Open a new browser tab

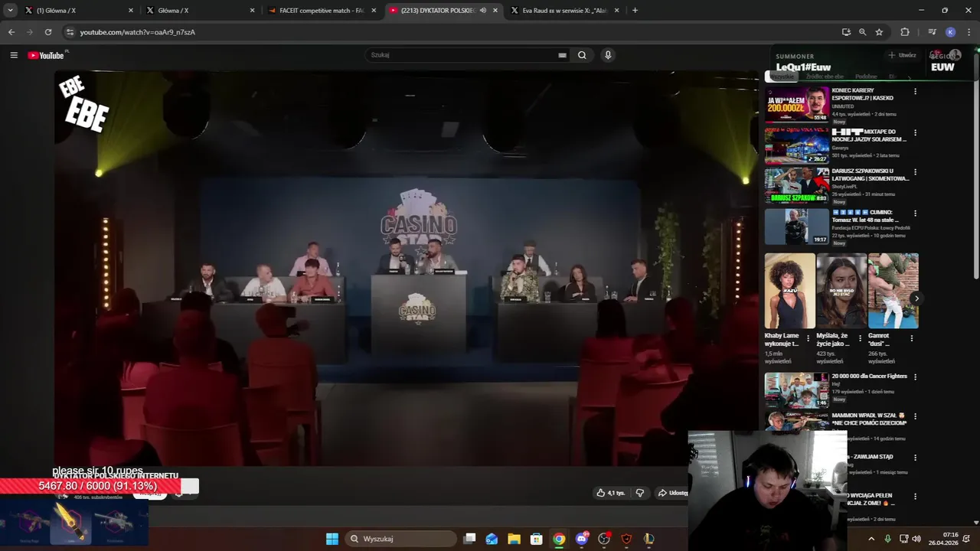click(635, 11)
